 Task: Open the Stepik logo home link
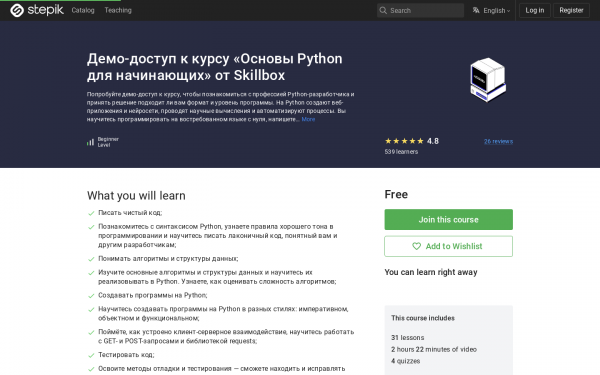pos(37,10)
